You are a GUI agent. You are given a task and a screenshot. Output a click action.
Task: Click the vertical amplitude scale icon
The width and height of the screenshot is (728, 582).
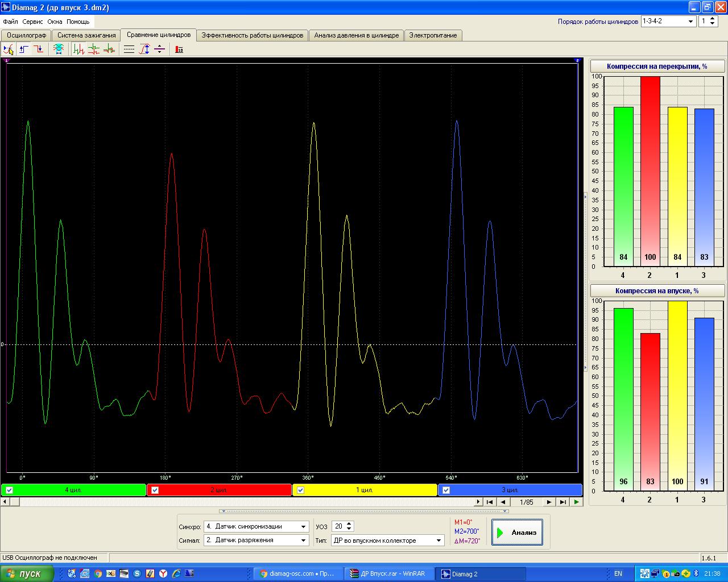pos(144,49)
